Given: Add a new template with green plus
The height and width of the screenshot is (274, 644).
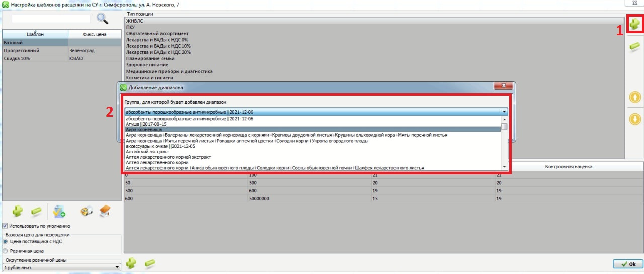Looking at the screenshot, I should pos(18,211).
